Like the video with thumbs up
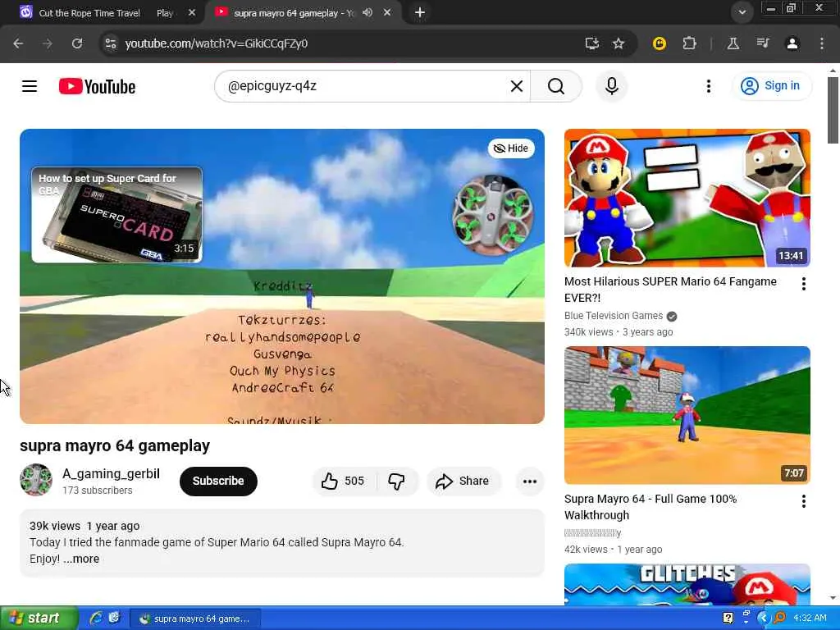840x630 pixels. pyautogui.click(x=343, y=481)
